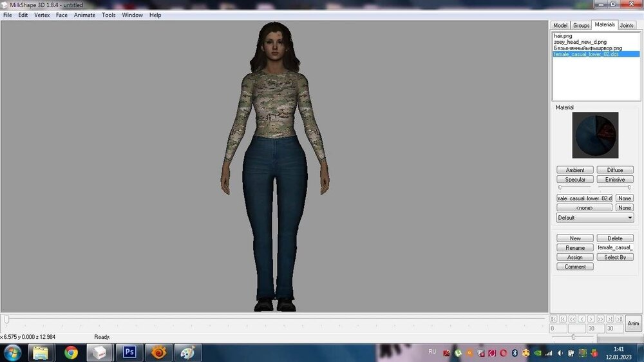Switch to the Groups tab
Image resolution: width=644 pixels, height=362 pixels.
click(x=581, y=25)
